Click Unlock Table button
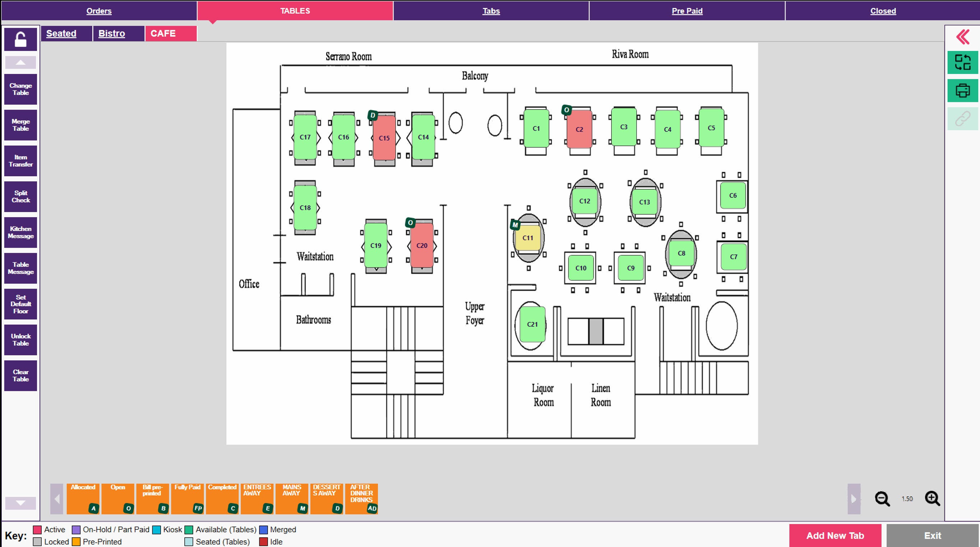The height and width of the screenshot is (547, 980). click(20, 340)
